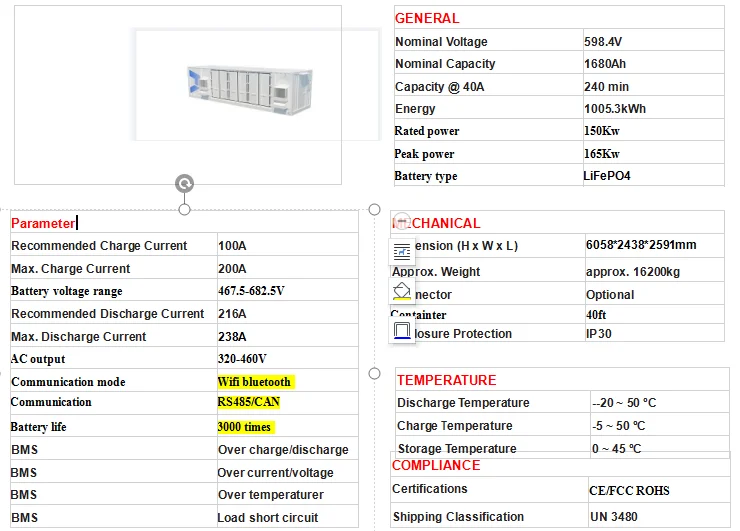Click the rotate handle above the text box
The height and width of the screenshot is (531, 740).
click(x=184, y=183)
